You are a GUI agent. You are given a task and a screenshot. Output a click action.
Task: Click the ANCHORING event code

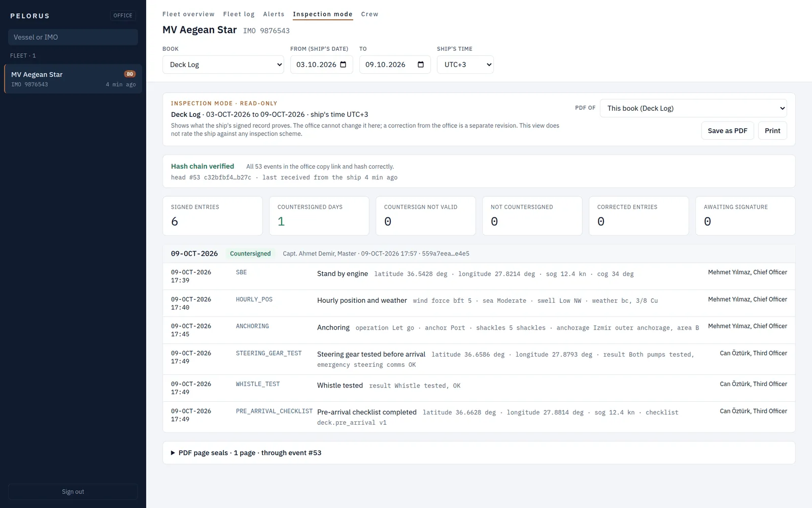[252, 326]
